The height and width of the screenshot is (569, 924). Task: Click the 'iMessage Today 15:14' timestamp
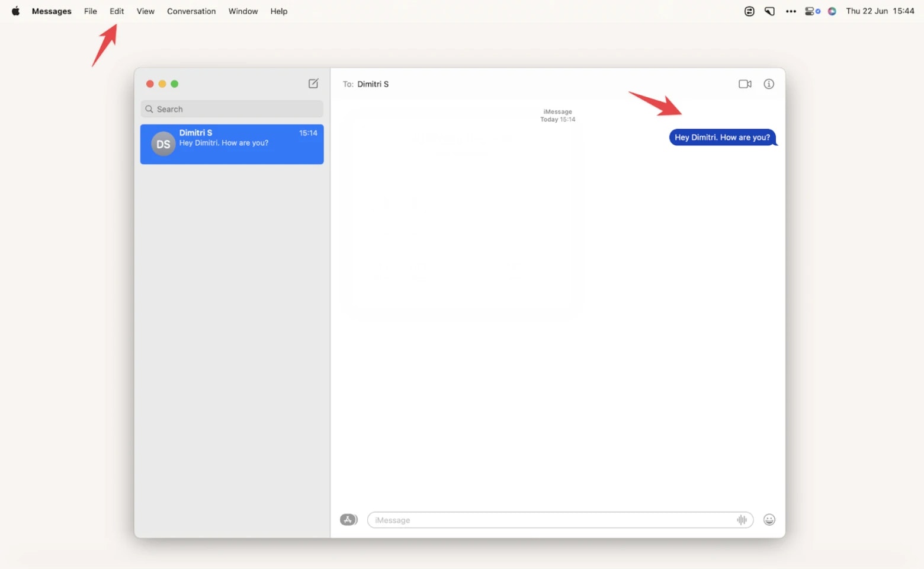click(558, 116)
